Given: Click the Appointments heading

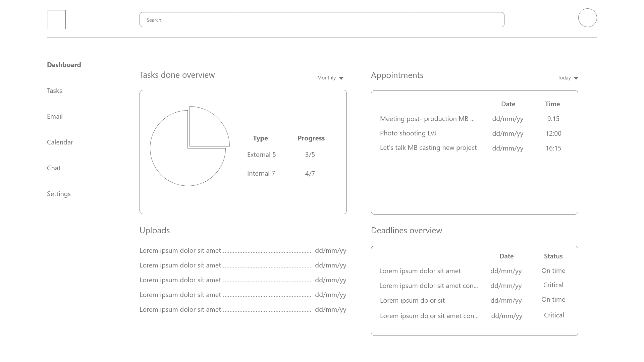Looking at the screenshot, I should 397,75.
